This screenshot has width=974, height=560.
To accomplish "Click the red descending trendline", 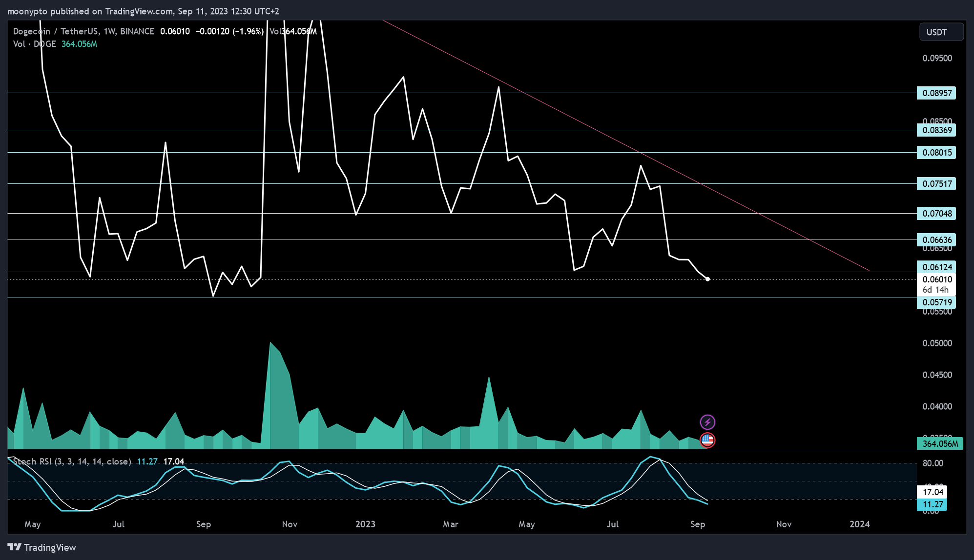I will [625, 145].
